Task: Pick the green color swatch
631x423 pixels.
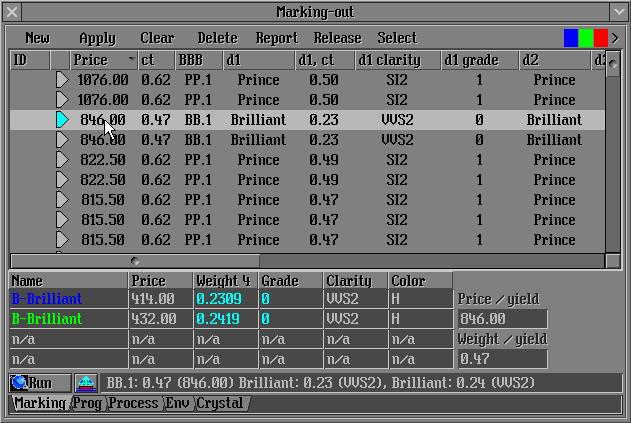Action: click(585, 38)
